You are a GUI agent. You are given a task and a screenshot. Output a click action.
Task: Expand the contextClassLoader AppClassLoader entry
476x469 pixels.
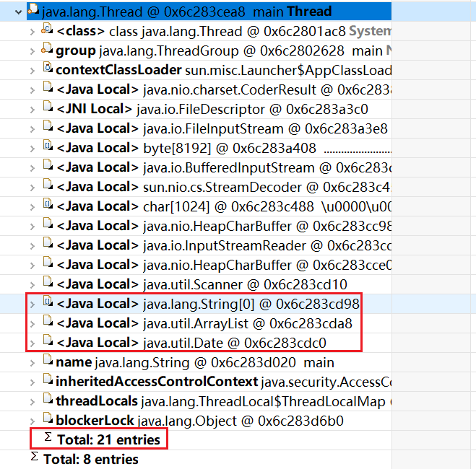point(33,71)
